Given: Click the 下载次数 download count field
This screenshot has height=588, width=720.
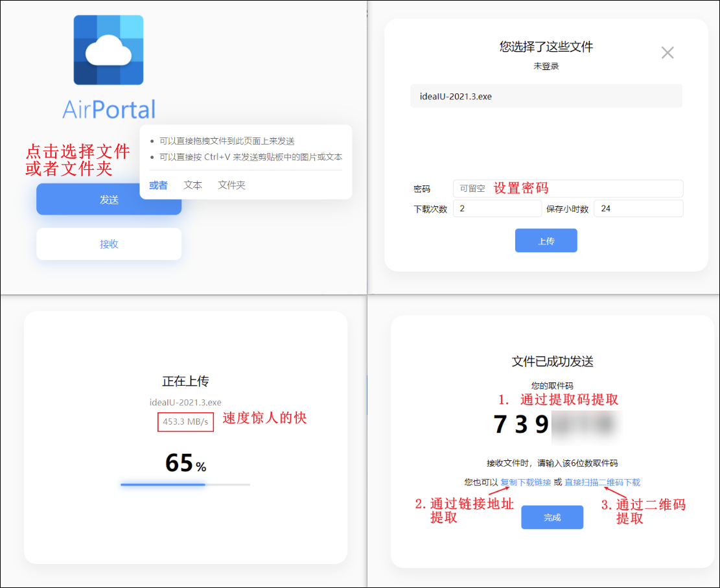Looking at the screenshot, I should pyautogui.click(x=497, y=209).
